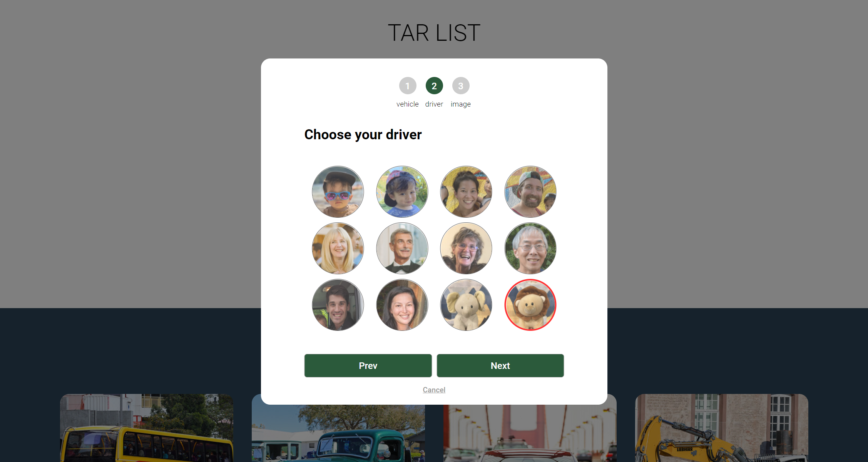
Task: Choose the man in tuxedo bow tie avatar
Action: point(402,248)
